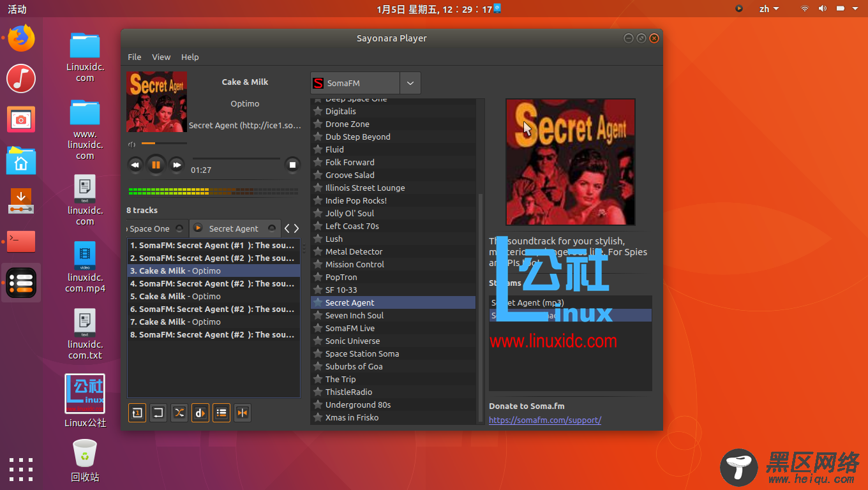Image resolution: width=868 pixels, height=490 pixels.
Task: Click the audio level meter
Action: click(213, 191)
